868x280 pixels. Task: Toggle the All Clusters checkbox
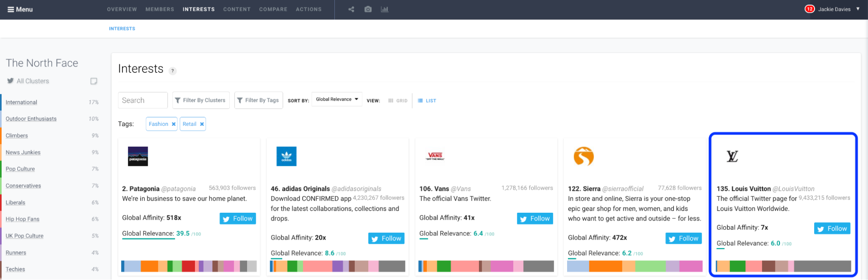click(94, 81)
